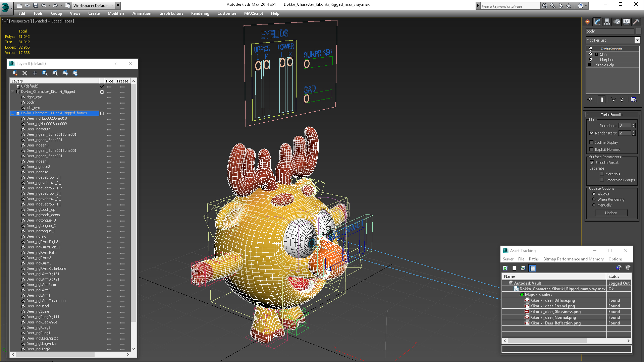Click Select Highlighted Objects icon in Layer dialog
644x362 pixels.
pos(45,73)
